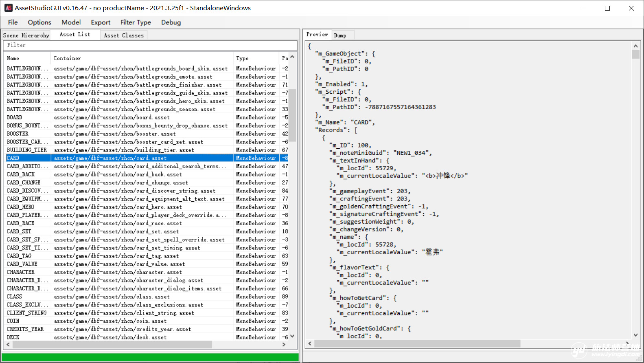
Task: Click container path battlegrounds_season.asset
Action: (135, 109)
